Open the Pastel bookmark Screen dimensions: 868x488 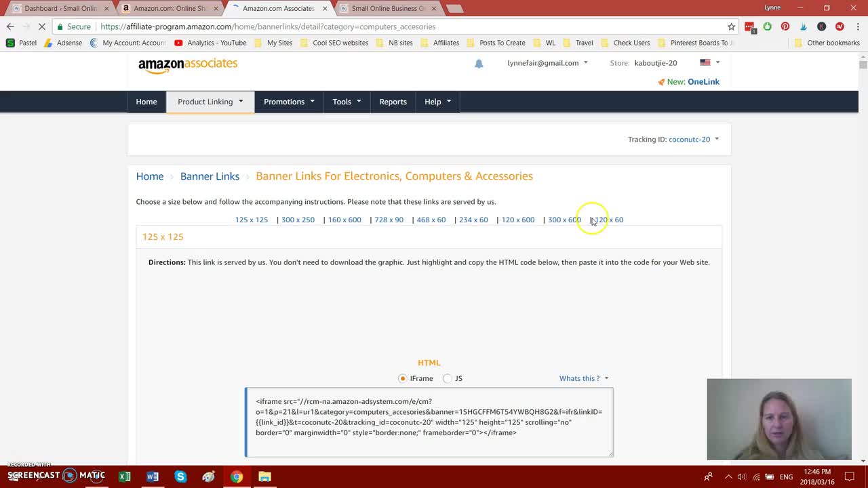click(x=21, y=43)
